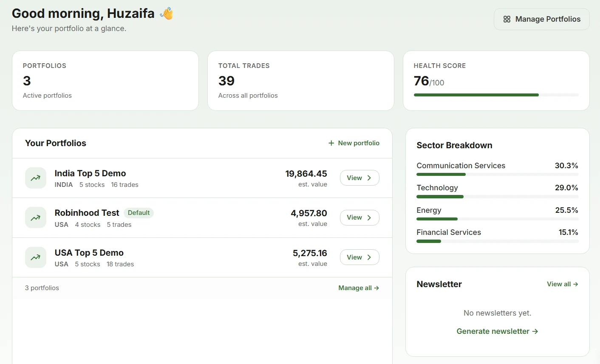Click the arrow icon after Manage all
The height and width of the screenshot is (364, 600).
(x=376, y=288)
